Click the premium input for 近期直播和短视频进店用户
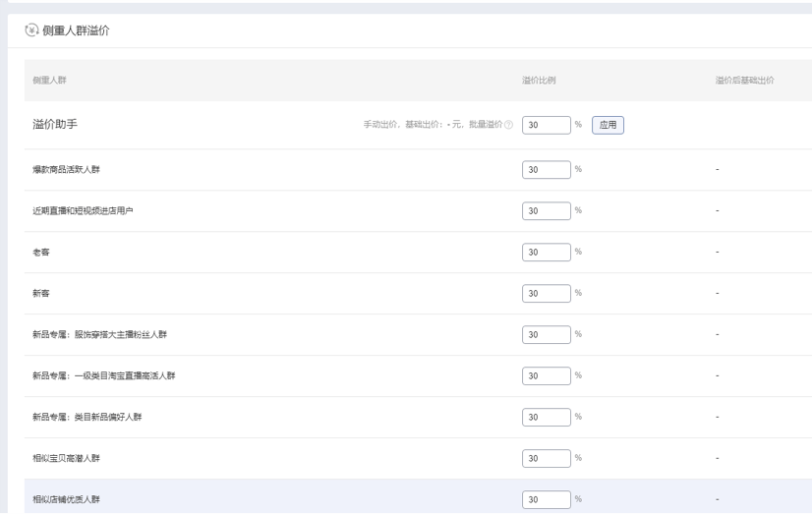The width and height of the screenshot is (812, 514). (x=546, y=211)
